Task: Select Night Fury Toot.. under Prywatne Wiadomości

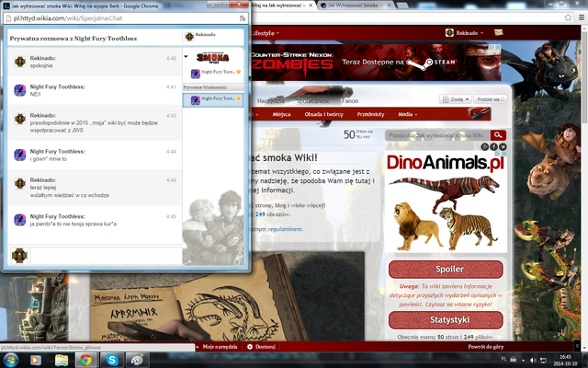Action: [x=213, y=100]
